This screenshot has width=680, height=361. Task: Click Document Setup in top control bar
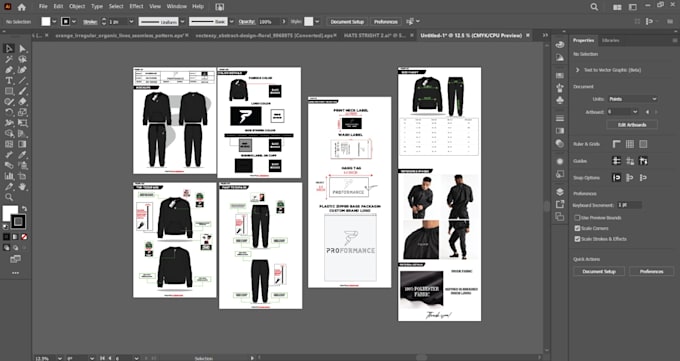point(347,22)
